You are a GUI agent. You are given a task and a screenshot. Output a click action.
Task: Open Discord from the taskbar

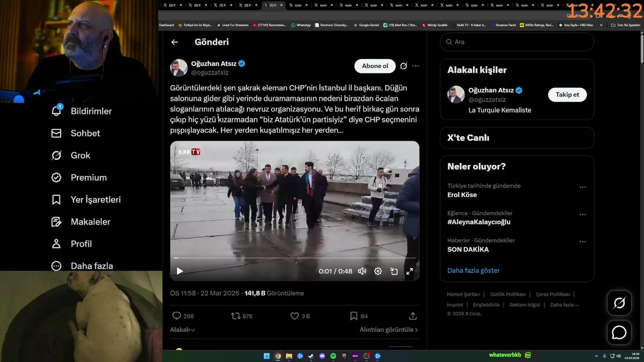coord(322,356)
